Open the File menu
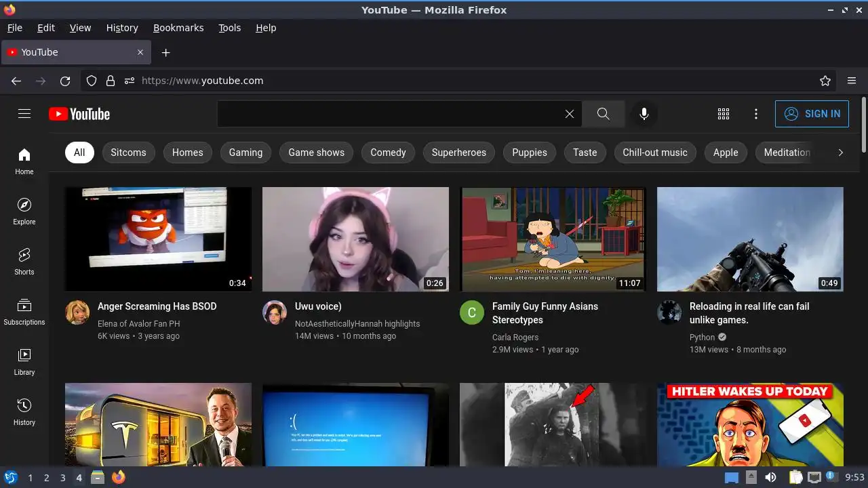This screenshot has width=868, height=488. tap(15, 28)
